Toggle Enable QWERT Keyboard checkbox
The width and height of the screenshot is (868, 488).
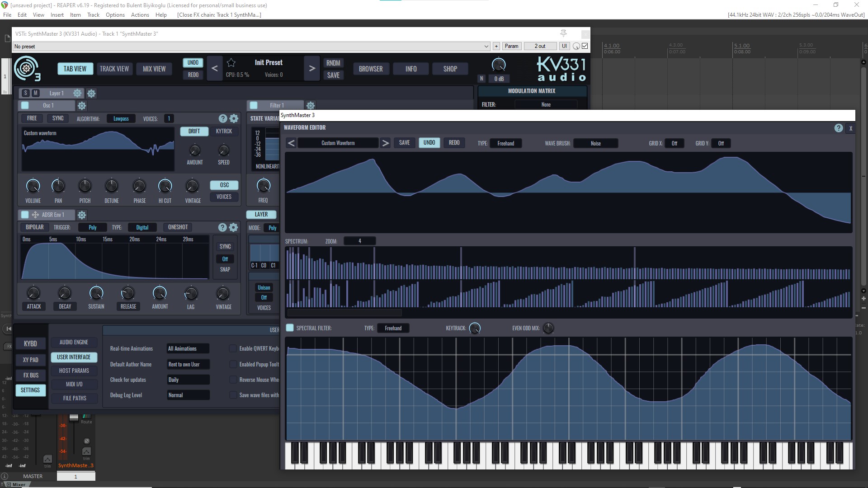click(233, 348)
